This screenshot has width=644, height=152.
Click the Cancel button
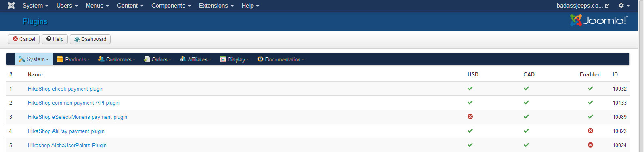pyautogui.click(x=24, y=39)
